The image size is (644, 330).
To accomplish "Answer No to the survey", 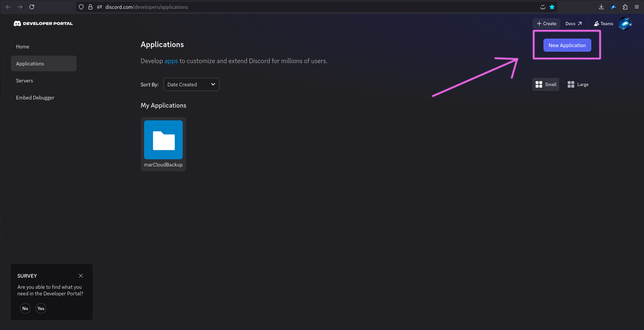I will pos(25,308).
